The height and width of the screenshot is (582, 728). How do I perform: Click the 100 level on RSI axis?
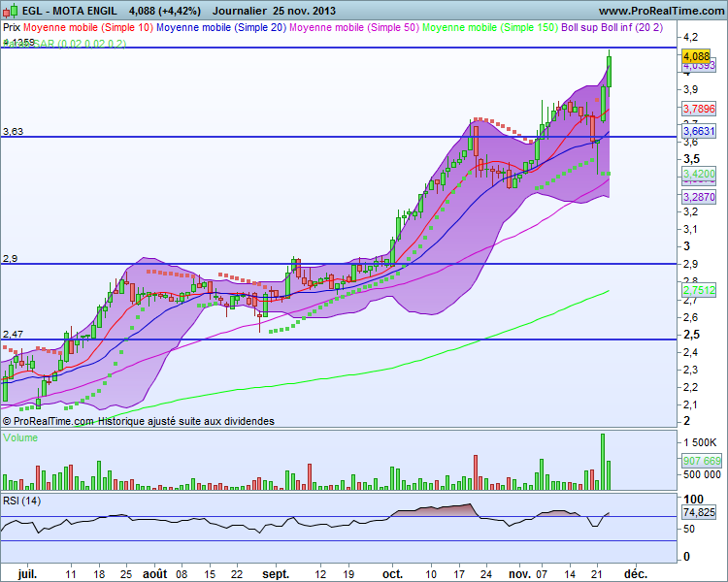[x=693, y=500]
